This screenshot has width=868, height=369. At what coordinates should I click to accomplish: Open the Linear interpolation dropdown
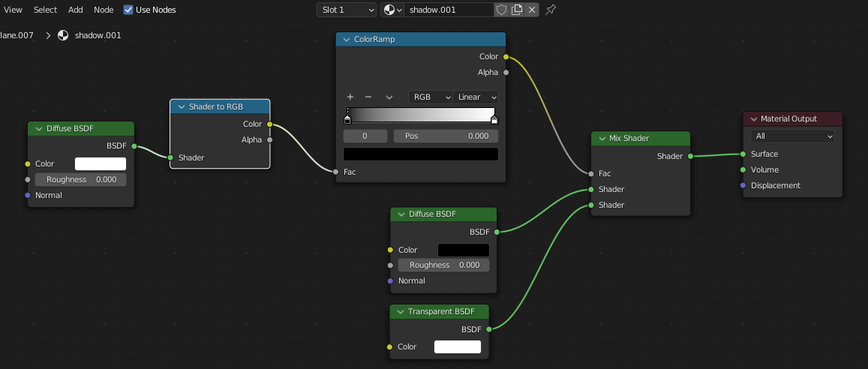(476, 97)
